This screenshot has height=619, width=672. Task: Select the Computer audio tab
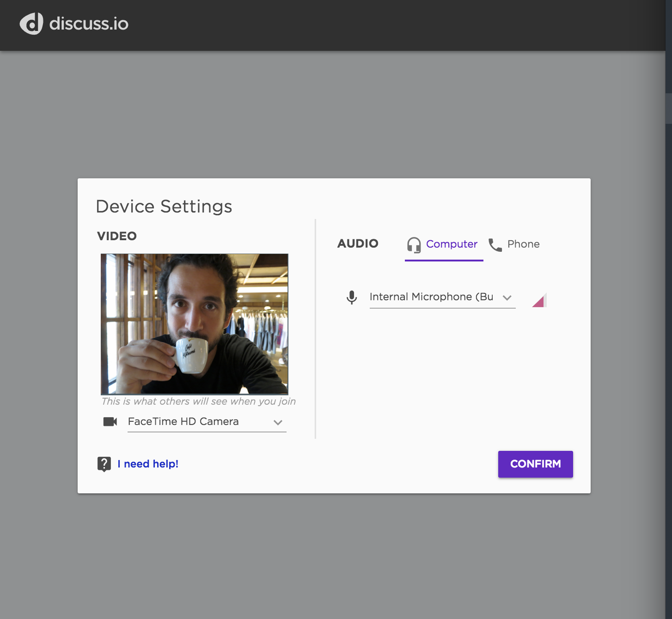coord(452,244)
